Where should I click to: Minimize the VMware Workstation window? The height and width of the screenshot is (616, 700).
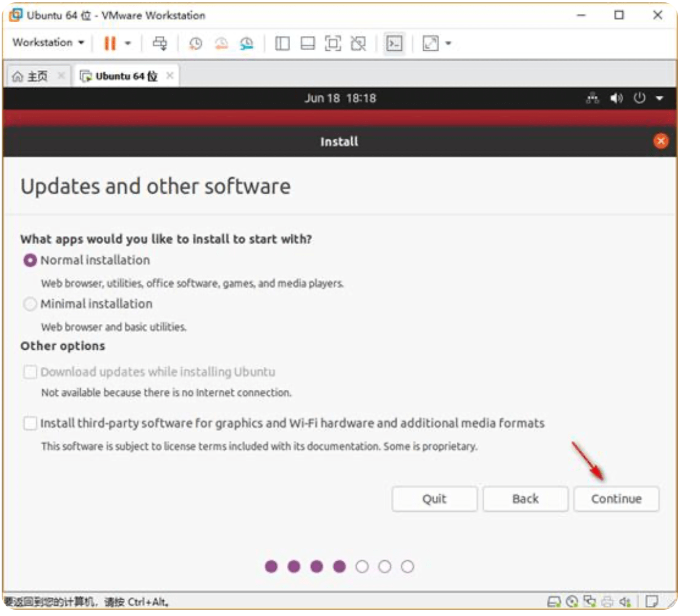click(581, 15)
